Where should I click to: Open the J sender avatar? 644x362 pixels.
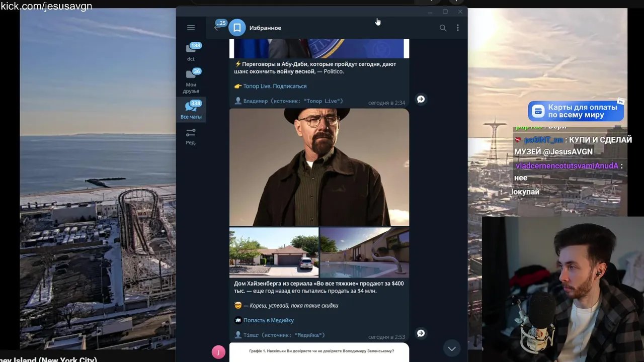[218, 352]
